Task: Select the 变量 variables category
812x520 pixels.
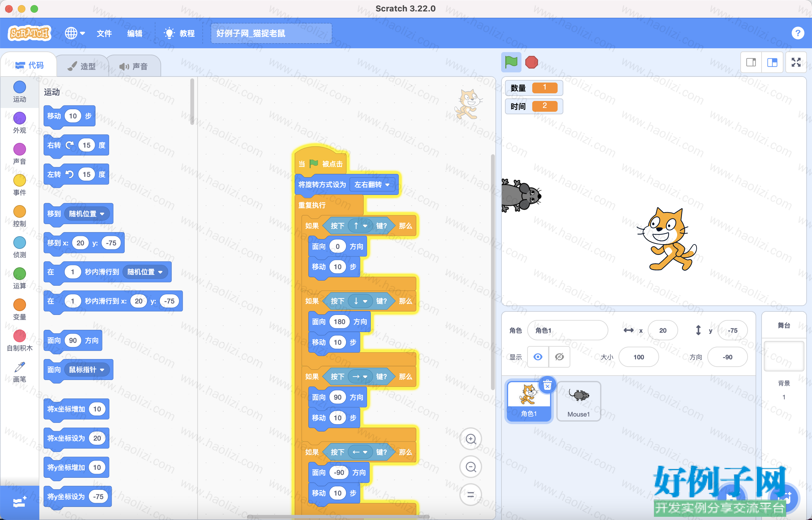Action: pos(20,309)
